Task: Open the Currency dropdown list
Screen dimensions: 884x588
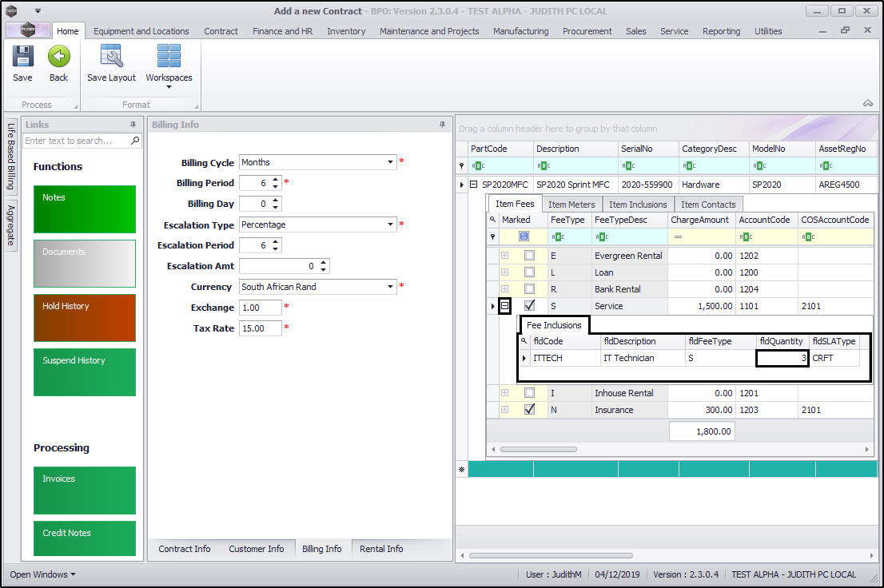Action: [x=391, y=287]
